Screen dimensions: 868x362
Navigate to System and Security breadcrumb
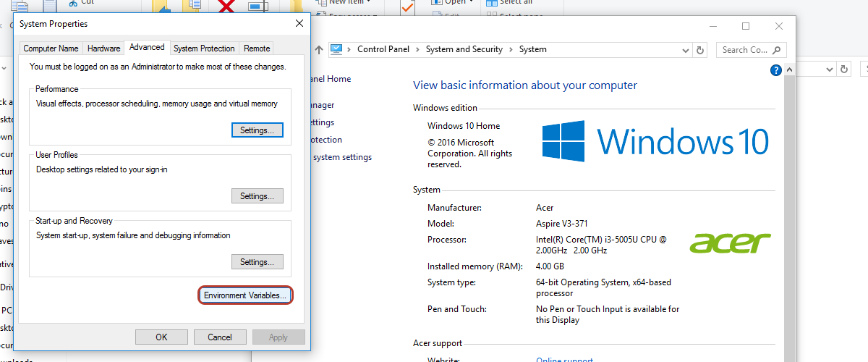464,49
